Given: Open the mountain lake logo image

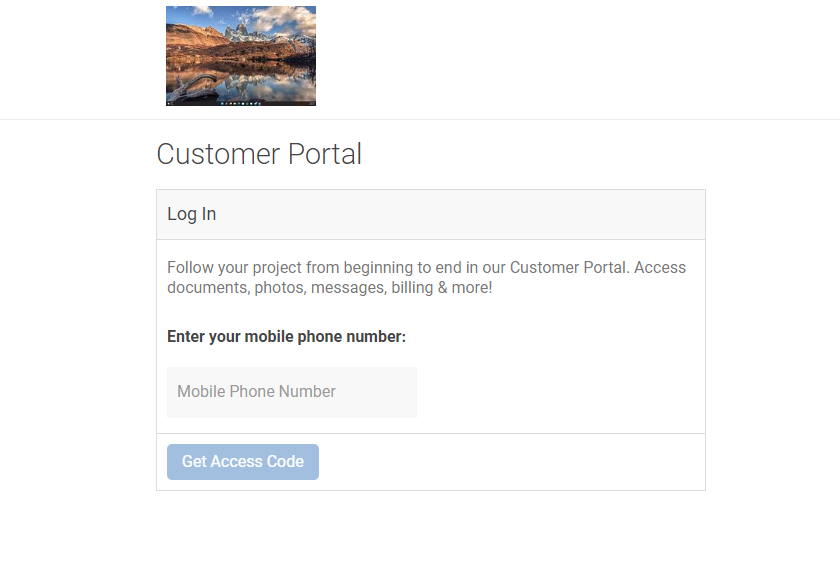Looking at the screenshot, I should pos(241,56).
